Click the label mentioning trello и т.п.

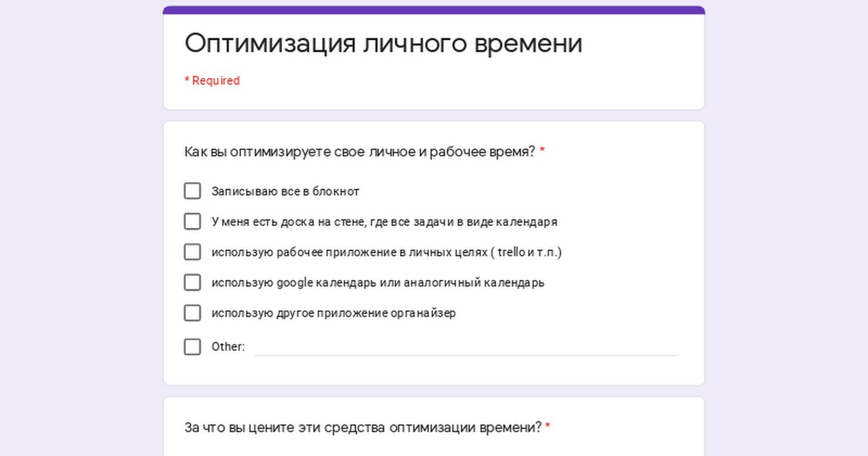coord(386,253)
